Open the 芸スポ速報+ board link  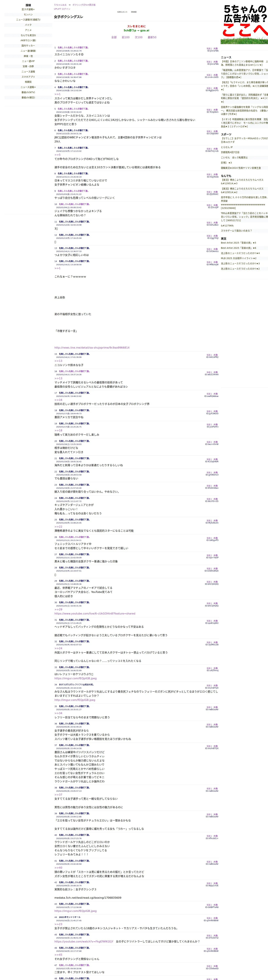coord(28,9)
